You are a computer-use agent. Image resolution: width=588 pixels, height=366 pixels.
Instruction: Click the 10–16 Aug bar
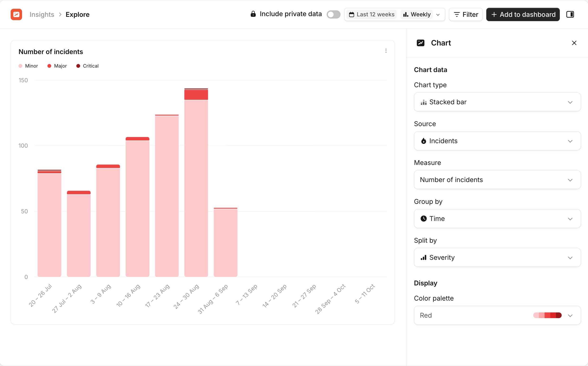(x=137, y=207)
